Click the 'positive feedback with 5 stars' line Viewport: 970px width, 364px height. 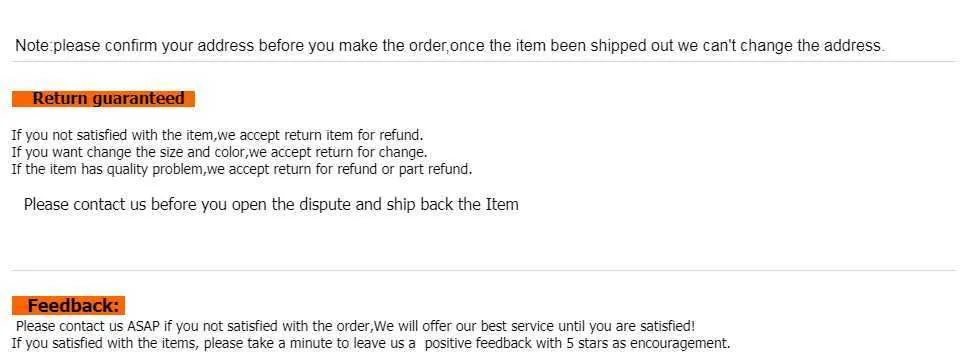pyautogui.click(x=371, y=343)
